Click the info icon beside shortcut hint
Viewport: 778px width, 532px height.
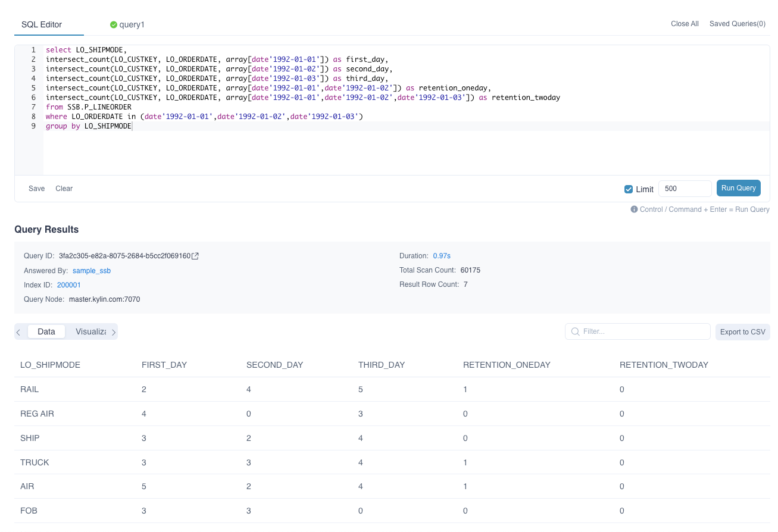[x=634, y=209]
